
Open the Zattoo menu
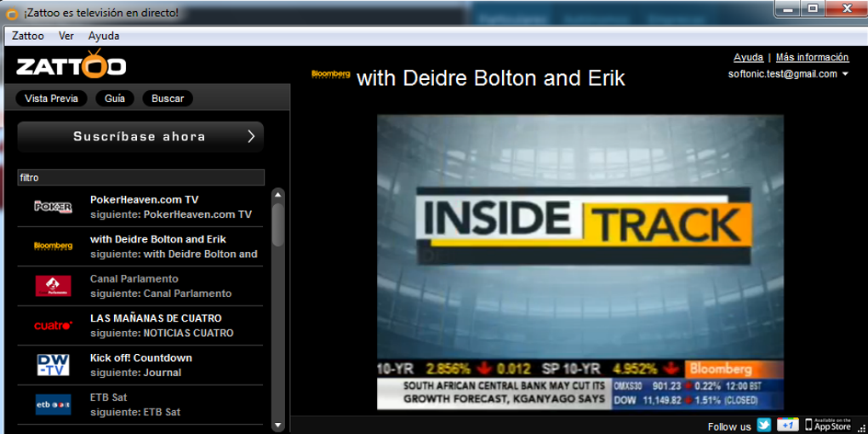(x=28, y=36)
